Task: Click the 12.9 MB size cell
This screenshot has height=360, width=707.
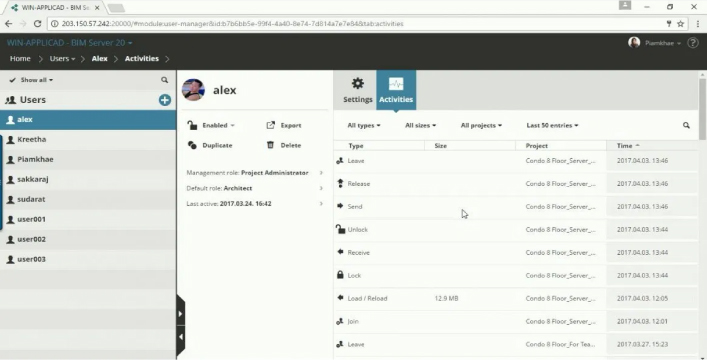Action: click(446, 298)
